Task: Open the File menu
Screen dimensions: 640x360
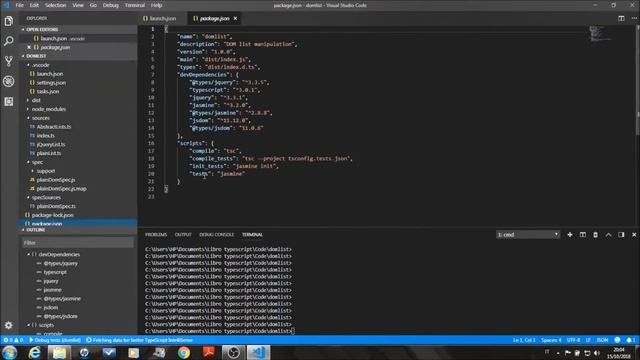Action: click(20, 5)
